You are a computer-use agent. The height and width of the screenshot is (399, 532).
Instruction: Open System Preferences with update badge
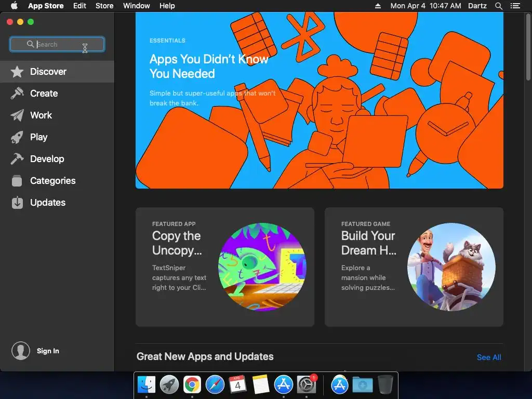point(307,385)
